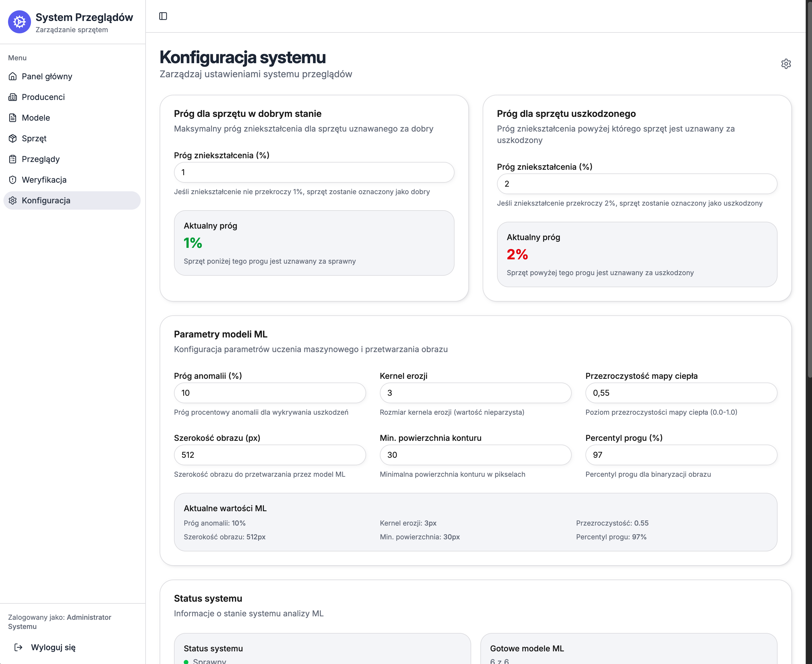This screenshot has width=812, height=664.
Task: Click the settings gear icon top right
Action: point(786,64)
